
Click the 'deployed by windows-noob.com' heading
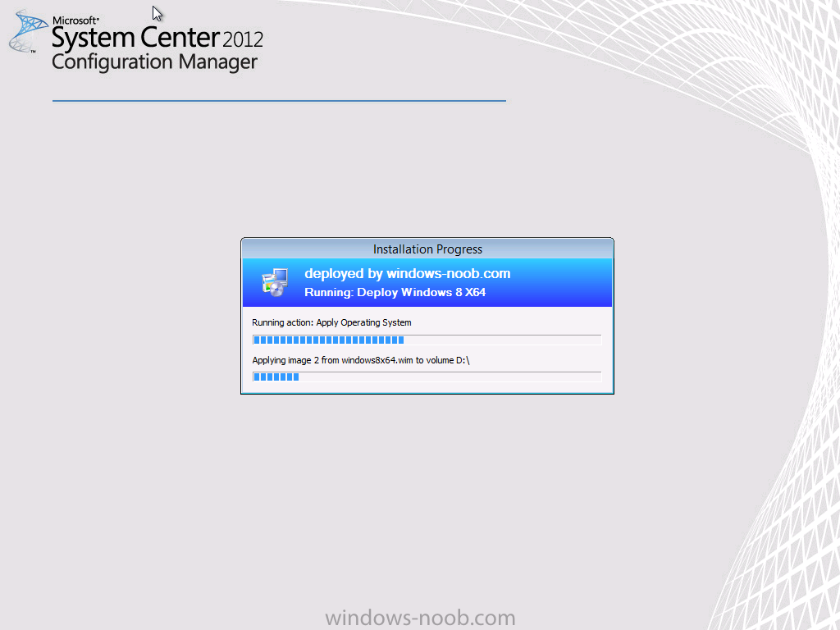coord(407,274)
